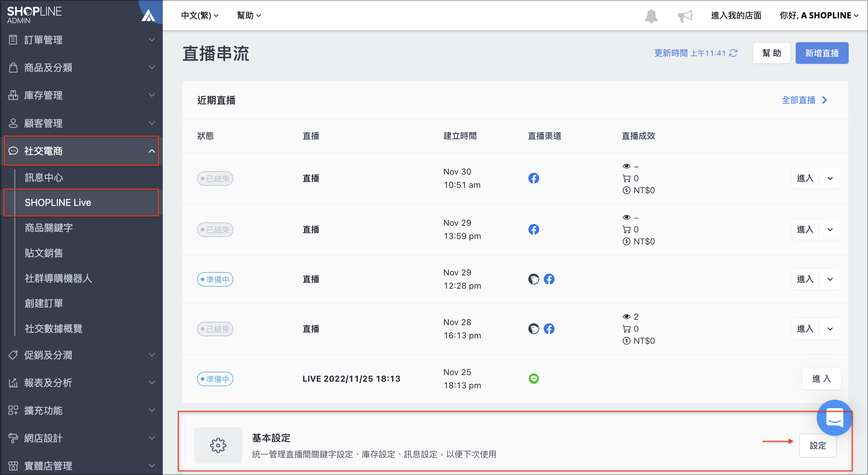Image resolution: width=868 pixels, height=475 pixels.
Task: Click the announcements megaphone icon
Action: [x=685, y=15]
